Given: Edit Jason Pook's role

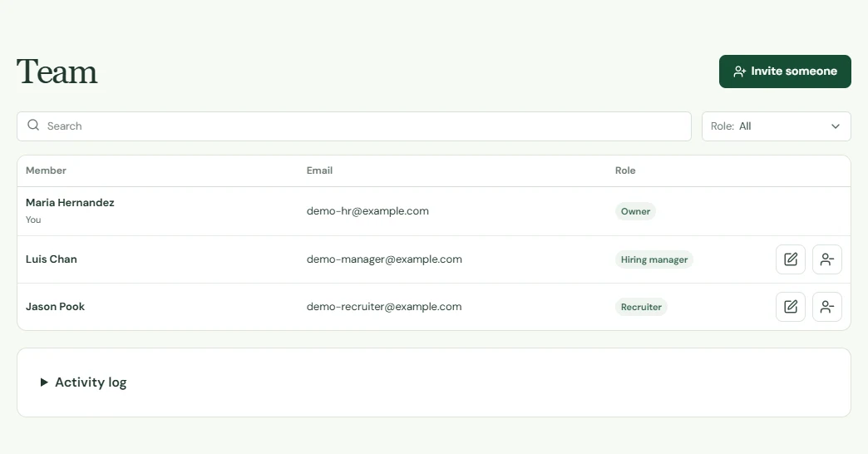Looking at the screenshot, I should point(791,307).
